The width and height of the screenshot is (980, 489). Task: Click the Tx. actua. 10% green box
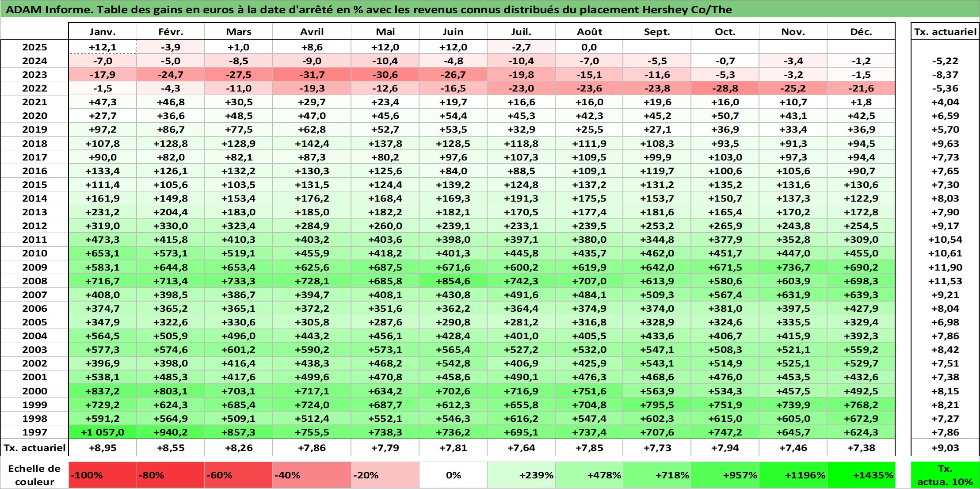tap(946, 475)
